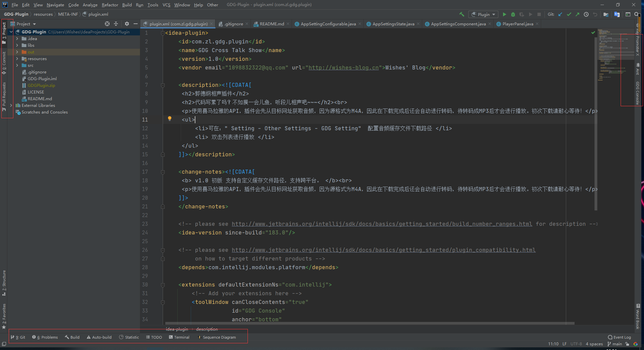The image size is (644, 350).
Task: Start debugging the Plugin
Action: tap(513, 14)
